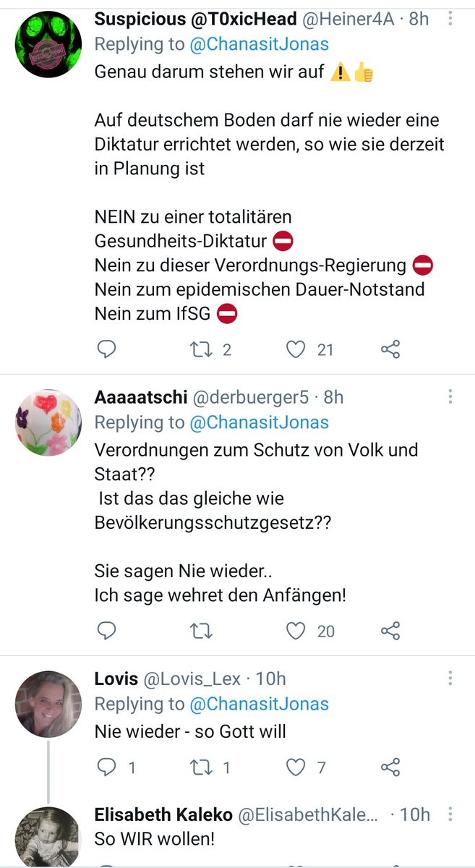Image resolution: width=475 pixels, height=868 pixels.
Task: View Suspicious @T0xicHead profile picture
Action: pyautogui.click(x=48, y=44)
